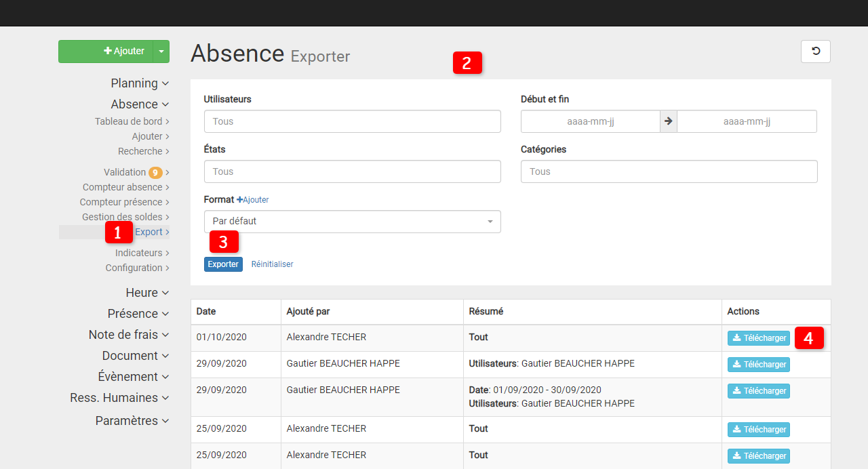This screenshot has width=868, height=469.
Task: Collapse the Absence menu section
Action: [140, 104]
